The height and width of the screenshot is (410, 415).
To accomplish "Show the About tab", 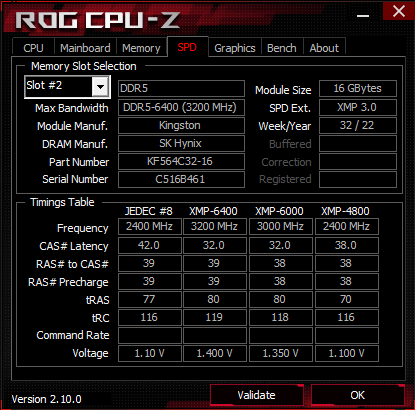I will pyautogui.click(x=324, y=48).
